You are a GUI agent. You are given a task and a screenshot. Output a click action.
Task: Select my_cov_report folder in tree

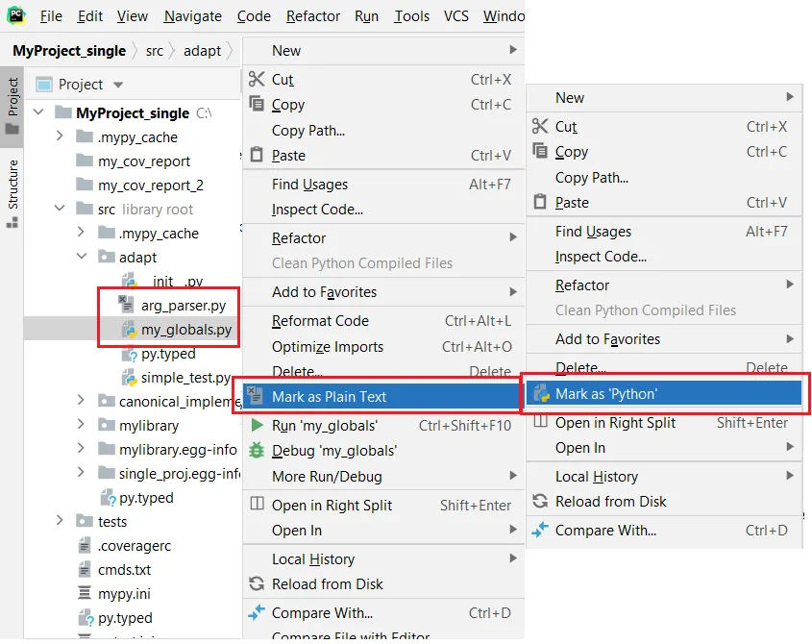(144, 161)
